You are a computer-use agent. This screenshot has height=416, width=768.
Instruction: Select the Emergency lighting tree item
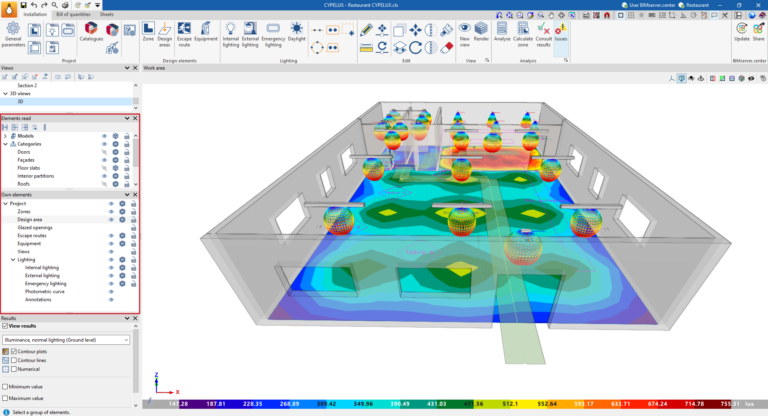[46, 284]
